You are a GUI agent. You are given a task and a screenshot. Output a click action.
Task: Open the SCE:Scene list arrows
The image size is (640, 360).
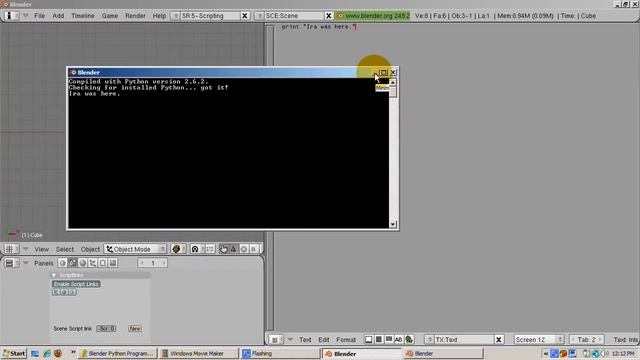[x=260, y=16]
